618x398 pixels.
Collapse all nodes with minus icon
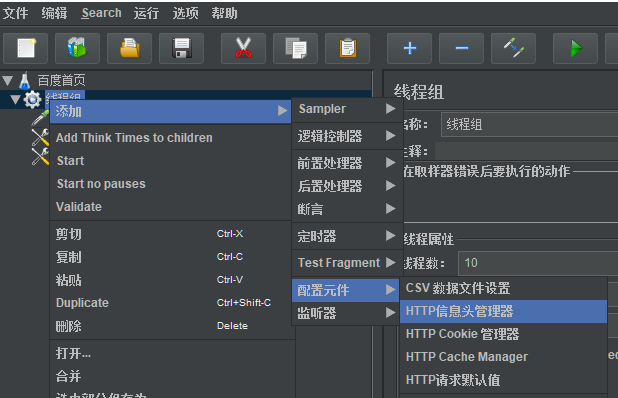pyautogui.click(x=462, y=48)
